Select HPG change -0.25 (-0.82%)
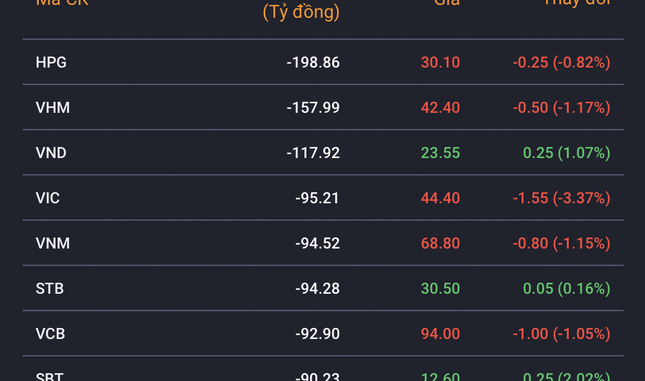Screen dimensions: 645x381 [561, 63]
